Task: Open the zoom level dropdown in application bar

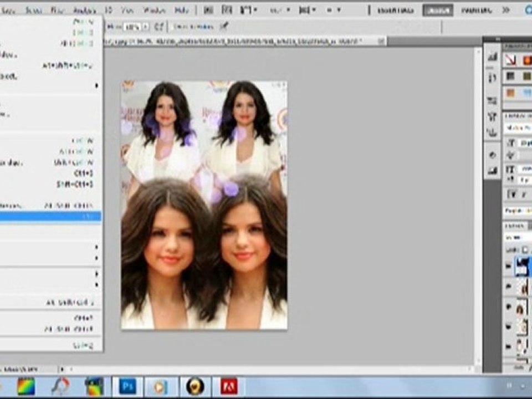Action: point(280,10)
